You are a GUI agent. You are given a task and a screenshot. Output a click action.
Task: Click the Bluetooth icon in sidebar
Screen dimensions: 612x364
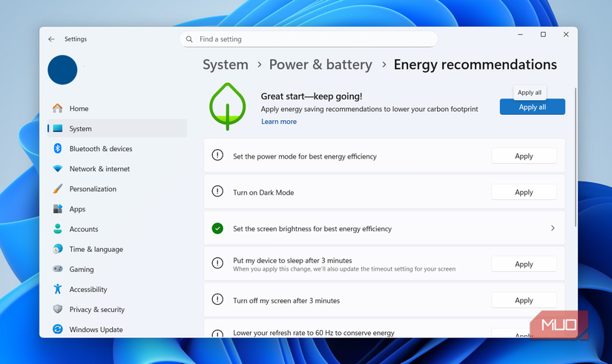click(58, 148)
